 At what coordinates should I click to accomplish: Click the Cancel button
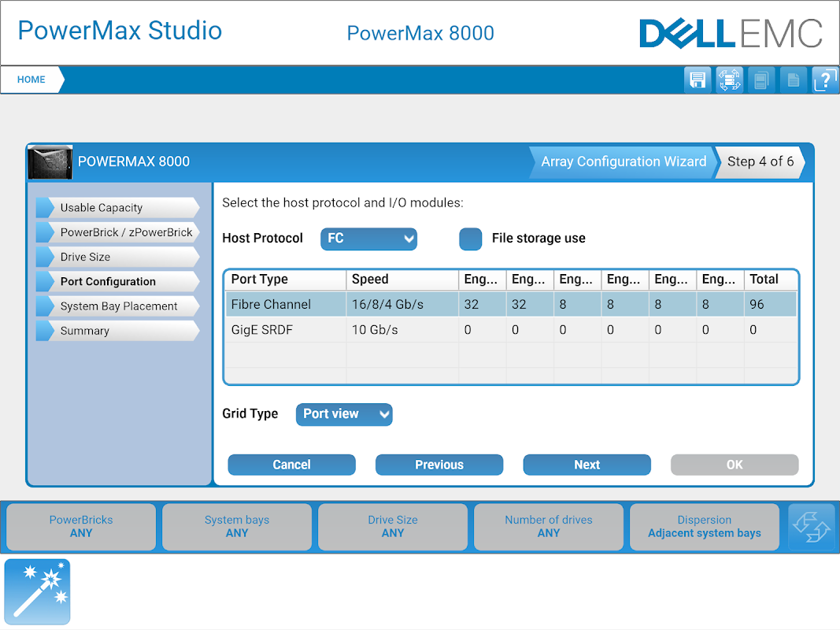click(292, 465)
